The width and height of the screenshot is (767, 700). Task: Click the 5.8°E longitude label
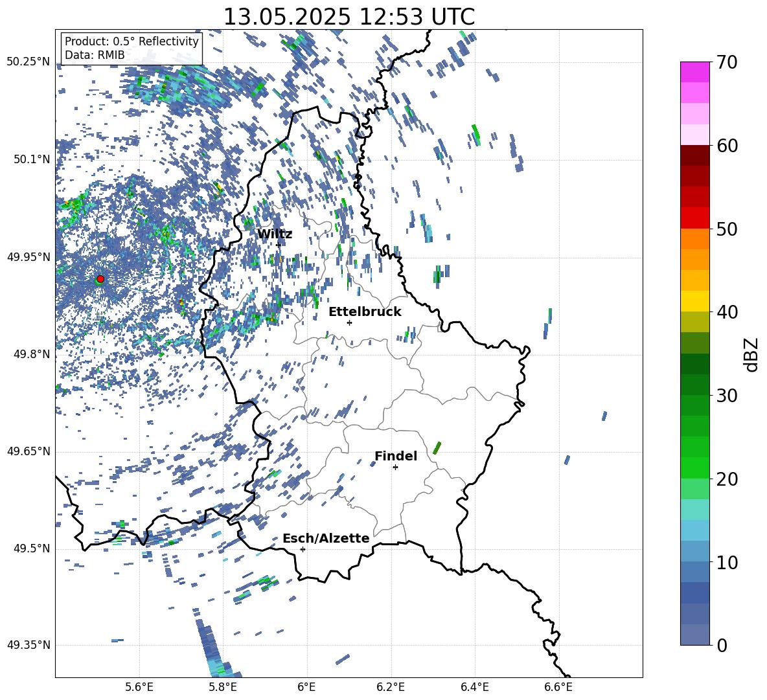coord(223,687)
